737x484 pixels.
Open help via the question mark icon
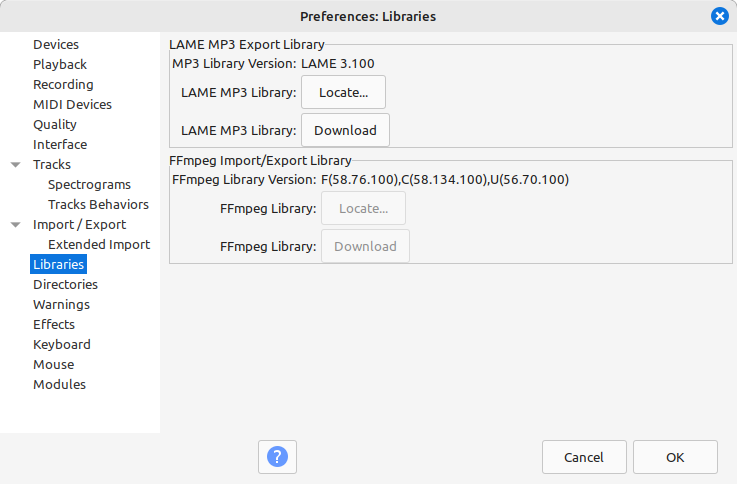tap(277, 457)
